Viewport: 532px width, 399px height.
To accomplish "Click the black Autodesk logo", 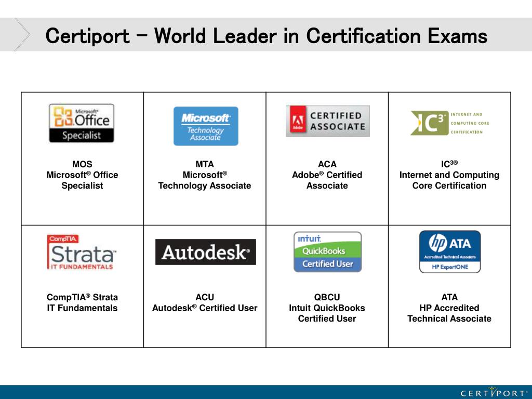I will coord(206,252).
